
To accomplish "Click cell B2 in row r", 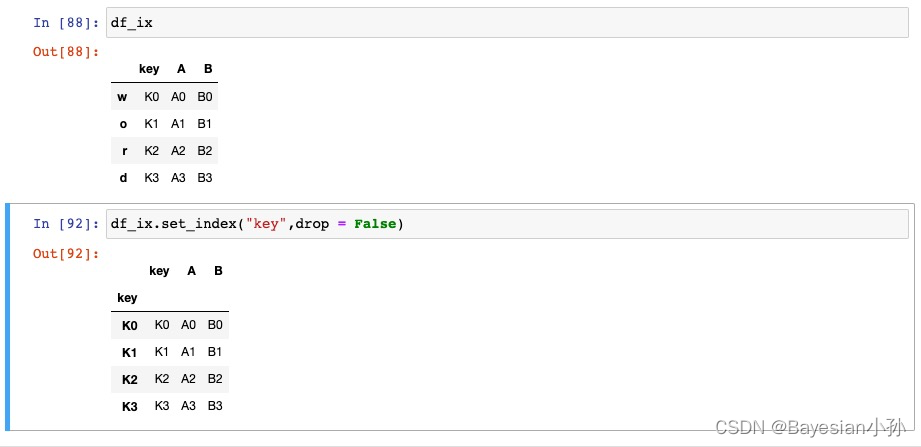I will [x=205, y=151].
